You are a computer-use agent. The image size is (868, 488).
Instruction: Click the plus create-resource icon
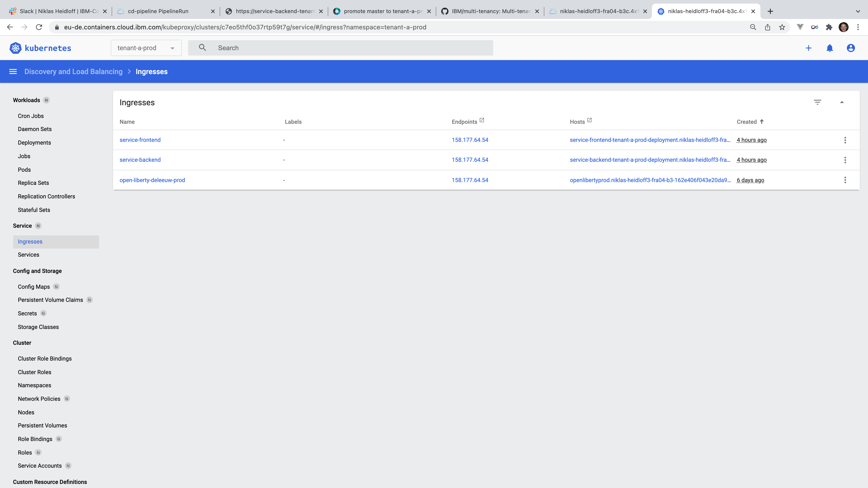[x=808, y=48]
